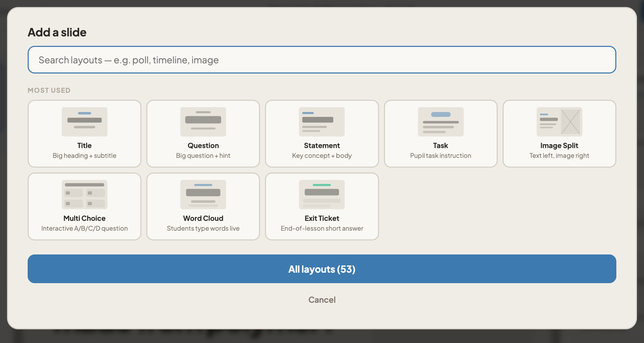
Task: Focus the Search layouts field
Action: tap(322, 60)
